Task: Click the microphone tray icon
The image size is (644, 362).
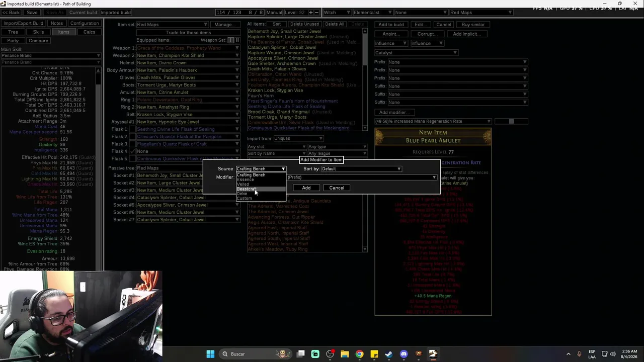Action: (579, 354)
